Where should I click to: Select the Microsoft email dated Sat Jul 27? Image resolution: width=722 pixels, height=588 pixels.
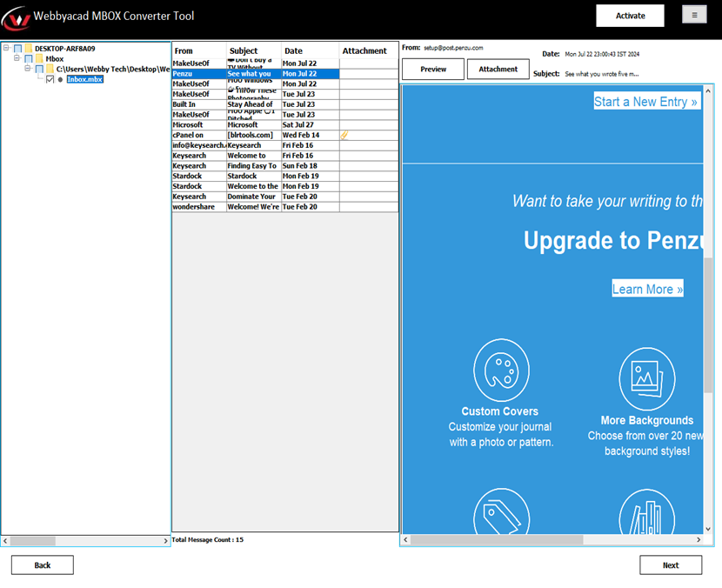[x=285, y=124]
